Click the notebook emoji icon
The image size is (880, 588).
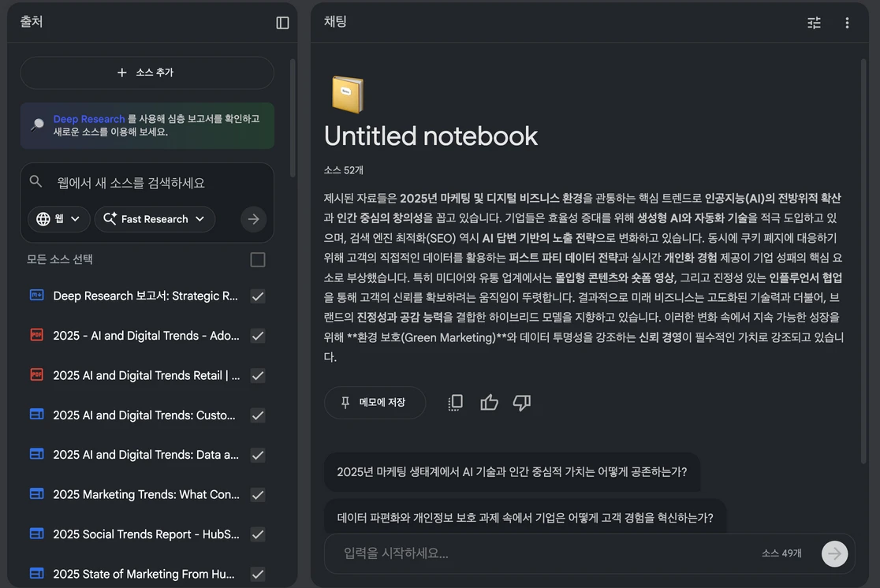click(347, 95)
